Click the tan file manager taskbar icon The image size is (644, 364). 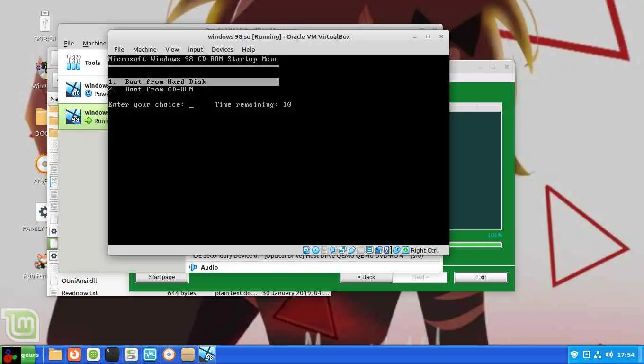coord(188,355)
